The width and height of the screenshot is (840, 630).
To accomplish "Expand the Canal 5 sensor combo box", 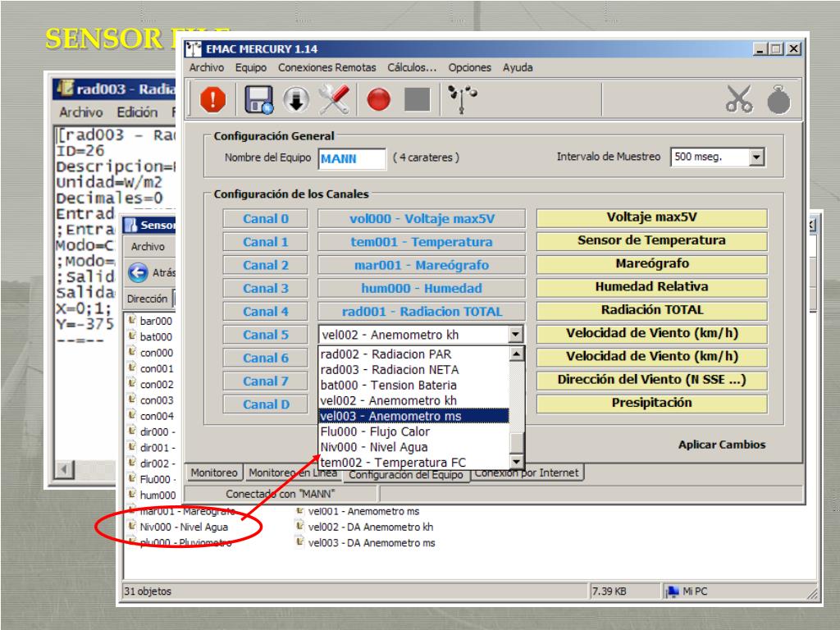I will (515, 334).
